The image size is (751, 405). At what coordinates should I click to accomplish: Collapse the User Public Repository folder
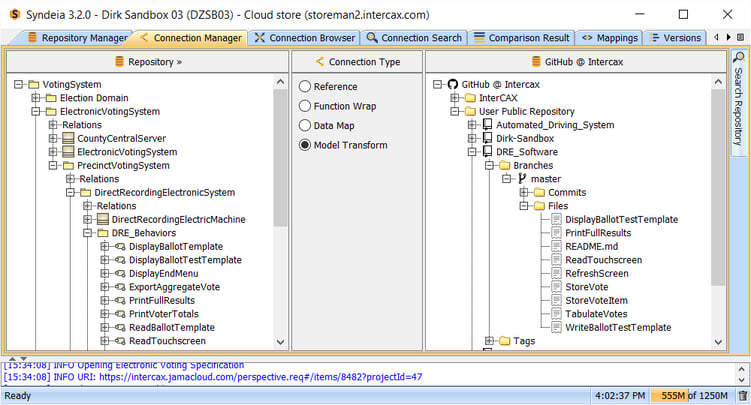click(x=455, y=111)
